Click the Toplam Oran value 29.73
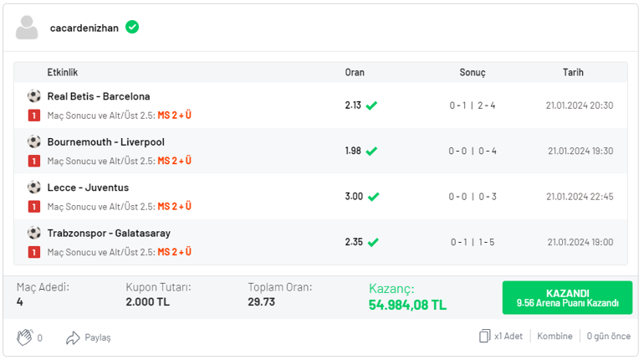Image resolution: width=644 pixels, height=360 pixels. tap(261, 302)
